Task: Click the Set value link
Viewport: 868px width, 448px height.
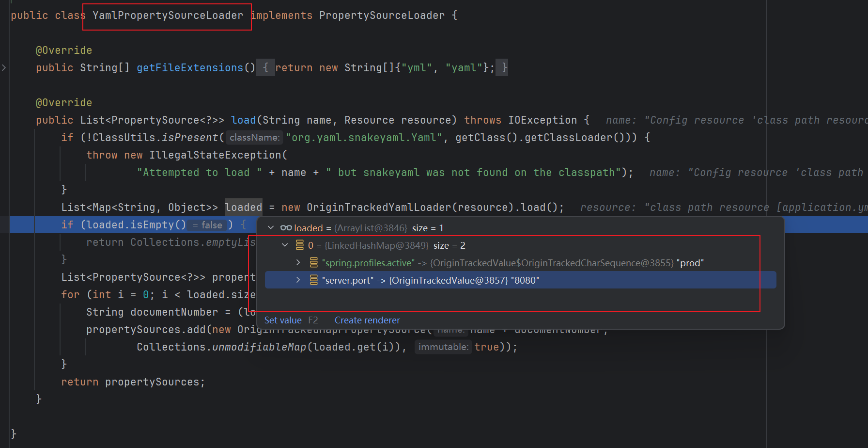Action: (283, 320)
